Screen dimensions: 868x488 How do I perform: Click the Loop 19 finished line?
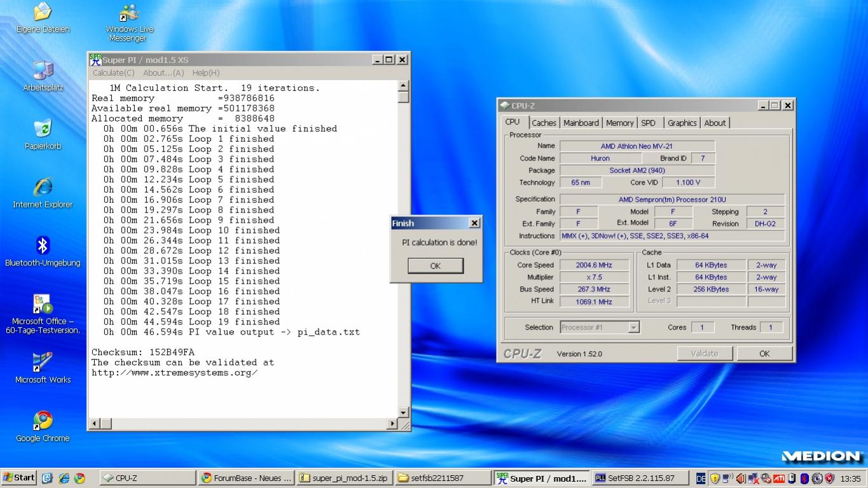tap(191, 322)
